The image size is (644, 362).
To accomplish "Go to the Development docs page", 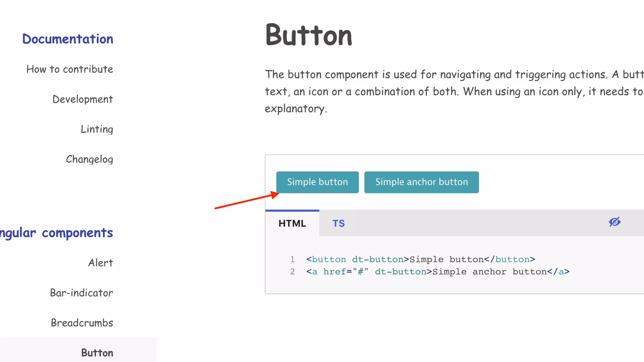I will click(x=83, y=99).
